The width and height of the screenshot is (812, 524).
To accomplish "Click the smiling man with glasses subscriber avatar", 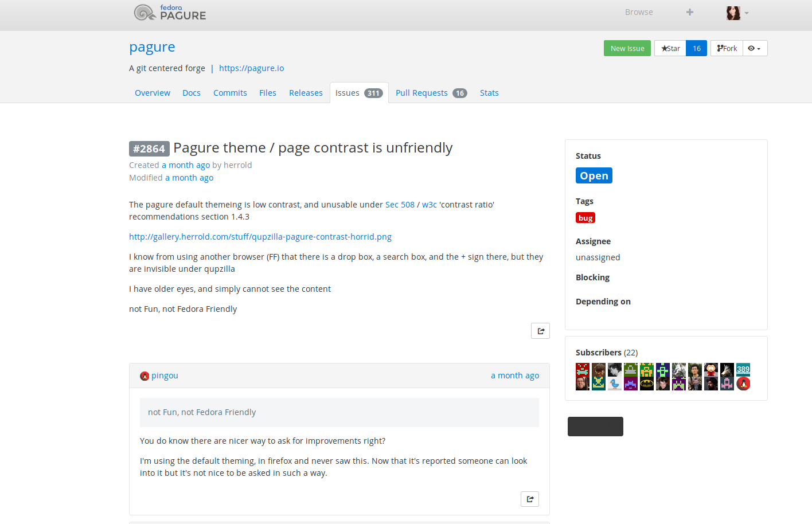I will (583, 384).
